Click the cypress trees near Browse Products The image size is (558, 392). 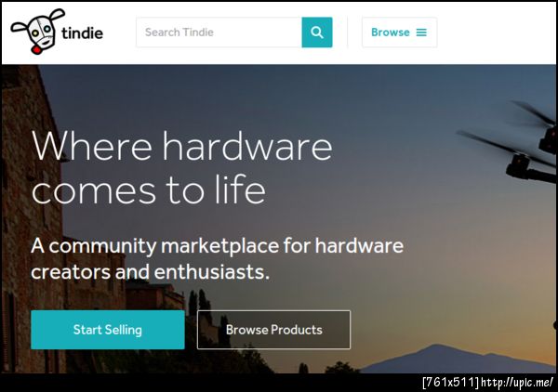[x=201, y=302]
